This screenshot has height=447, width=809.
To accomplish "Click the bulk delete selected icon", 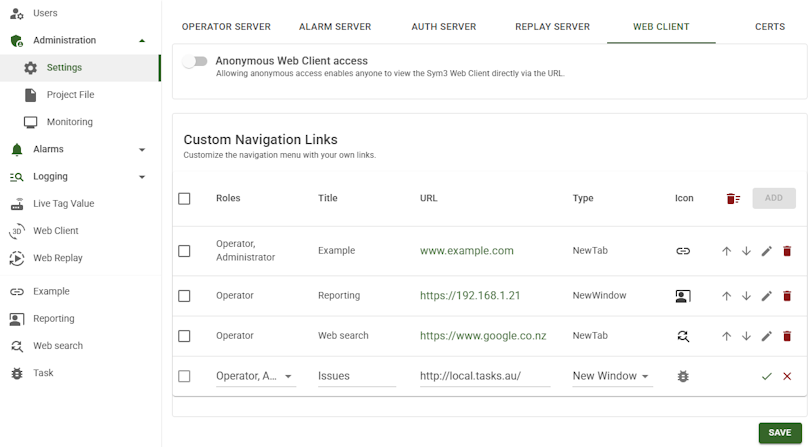I will [x=733, y=198].
